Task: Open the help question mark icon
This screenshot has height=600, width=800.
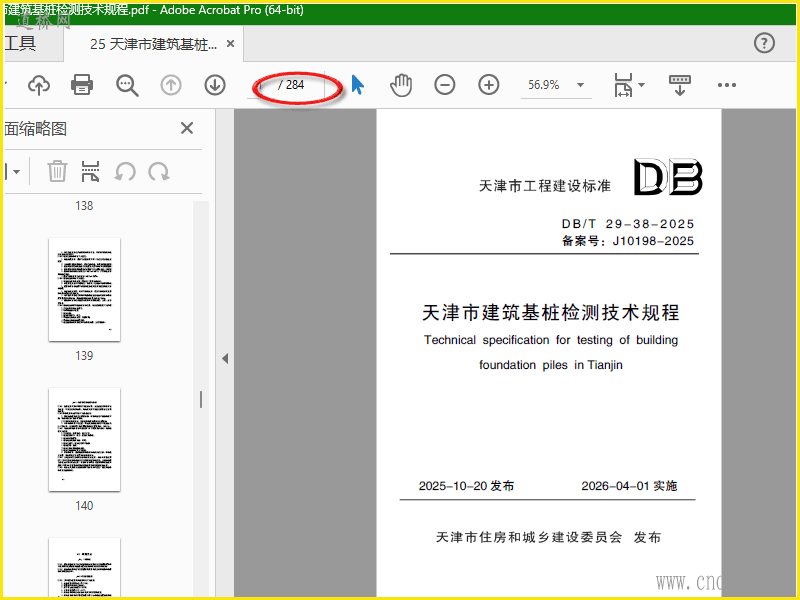Action: (764, 43)
